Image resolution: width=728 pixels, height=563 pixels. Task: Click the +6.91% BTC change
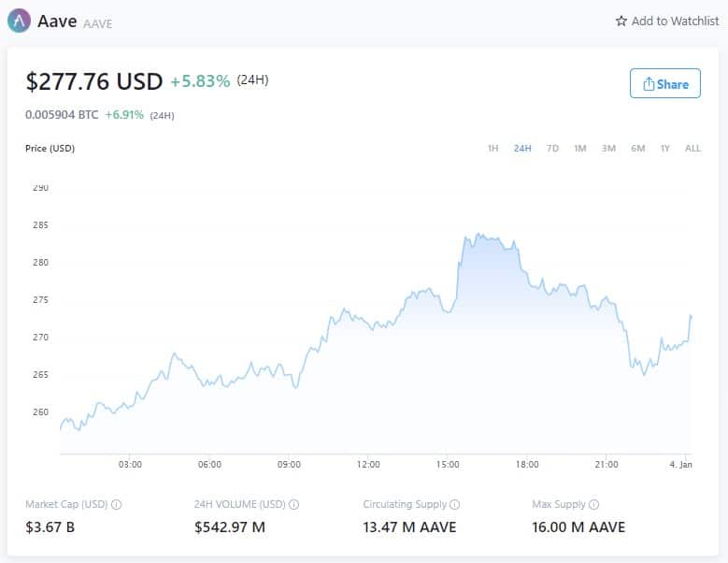tap(124, 115)
